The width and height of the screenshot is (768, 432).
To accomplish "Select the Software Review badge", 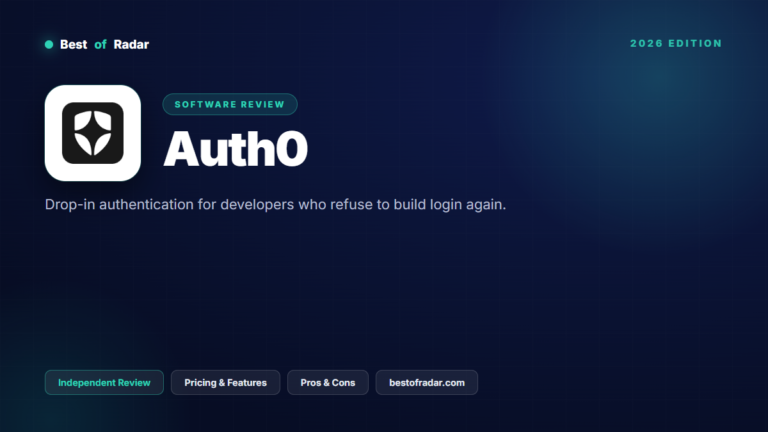I will [230, 104].
